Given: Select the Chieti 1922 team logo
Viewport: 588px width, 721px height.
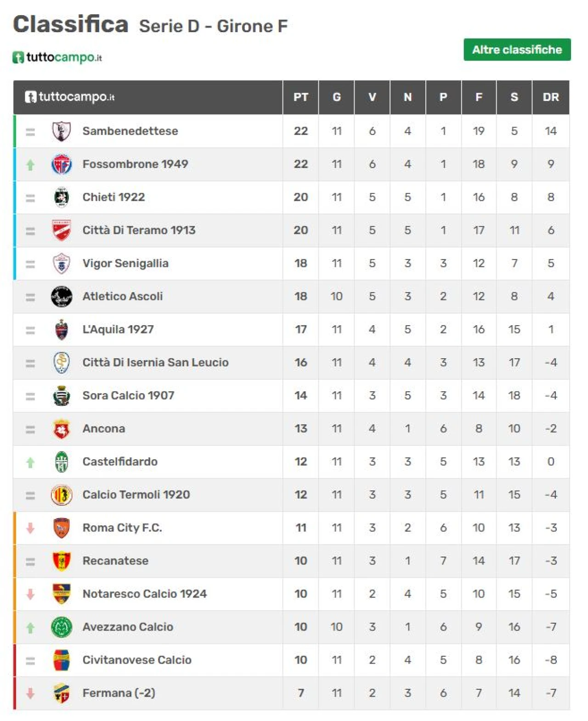Looking at the screenshot, I should pyautogui.click(x=61, y=197).
